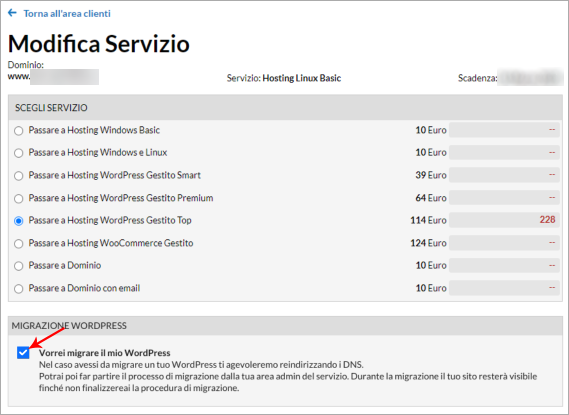This screenshot has width=569, height=415.
Task: Choose Hosting Windows e Linux radio button
Action: 19,153
